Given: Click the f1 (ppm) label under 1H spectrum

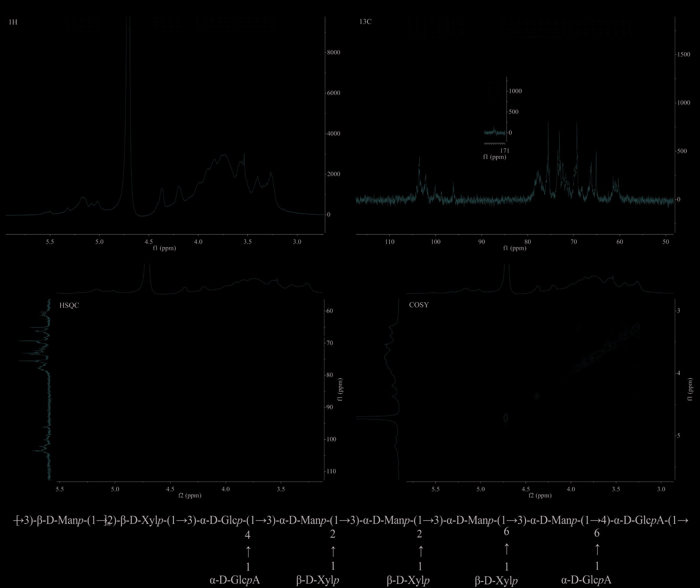Looking at the screenshot, I should (164, 248).
